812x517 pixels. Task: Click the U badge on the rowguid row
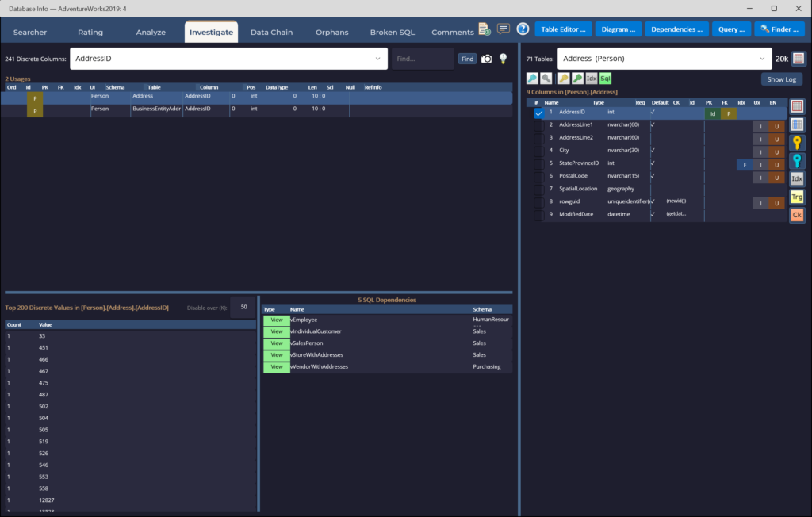(777, 203)
